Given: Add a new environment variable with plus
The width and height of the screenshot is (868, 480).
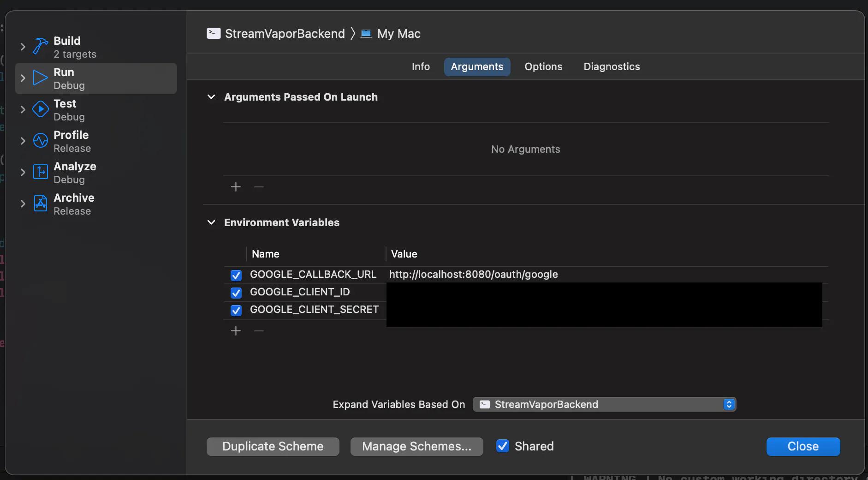Looking at the screenshot, I should [x=236, y=330].
